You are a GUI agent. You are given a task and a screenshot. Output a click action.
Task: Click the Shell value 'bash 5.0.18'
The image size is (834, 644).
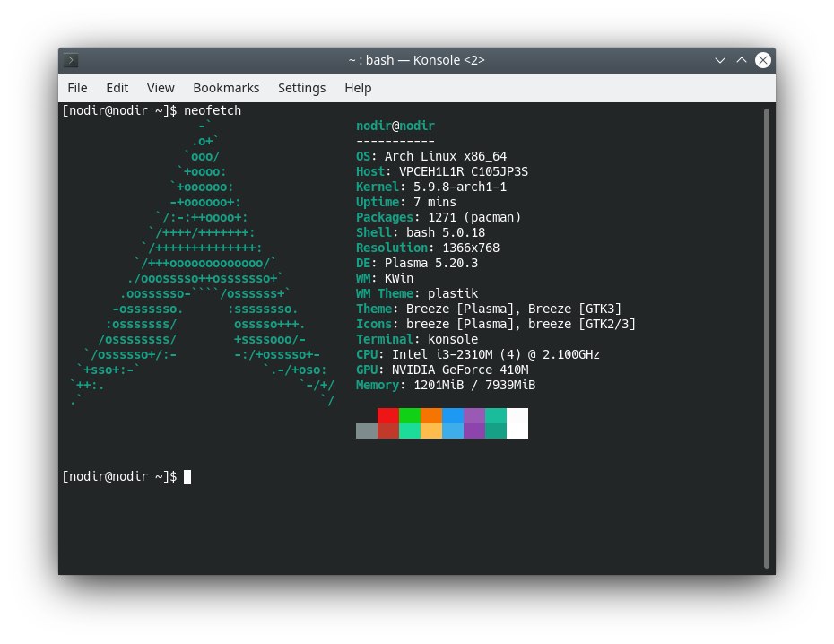(x=445, y=232)
